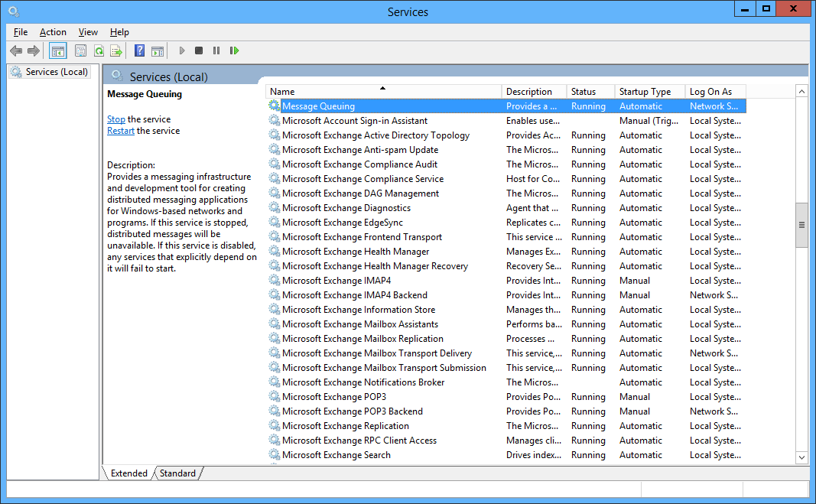Select Microsoft Exchange Mailbox Transport Delivery
Image resolution: width=816 pixels, height=504 pixels.
507,353
